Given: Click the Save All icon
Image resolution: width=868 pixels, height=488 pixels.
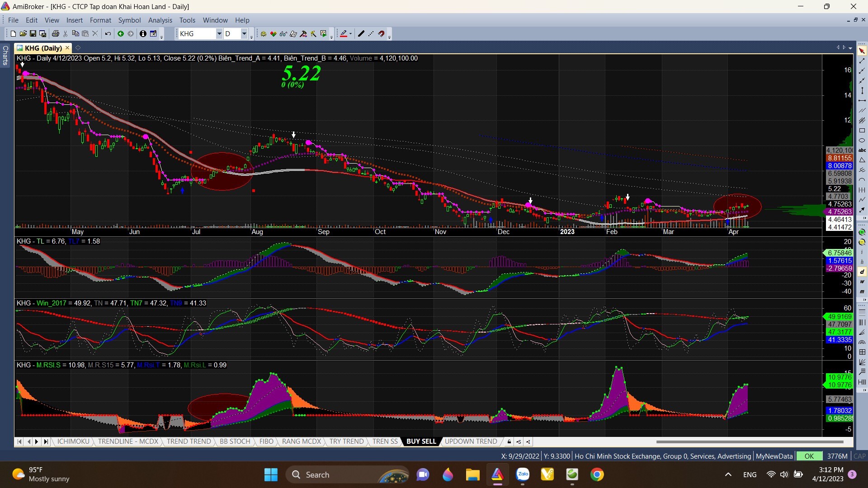Looking at the screenshot, I should 43,34.
